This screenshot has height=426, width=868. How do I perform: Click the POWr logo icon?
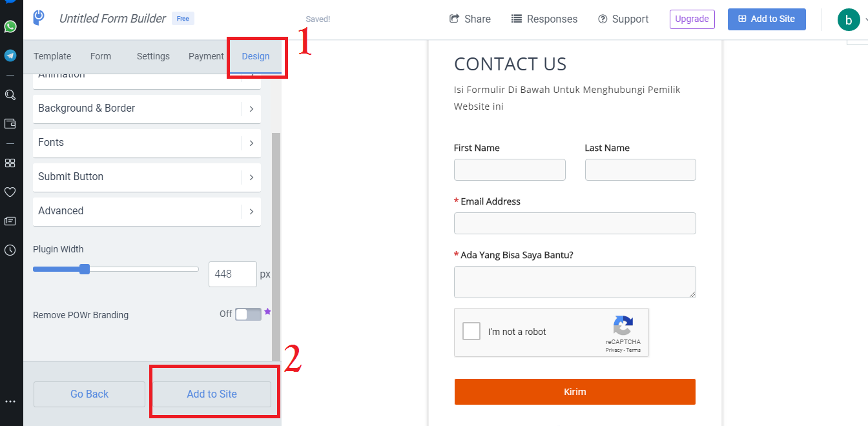[39, 18]
